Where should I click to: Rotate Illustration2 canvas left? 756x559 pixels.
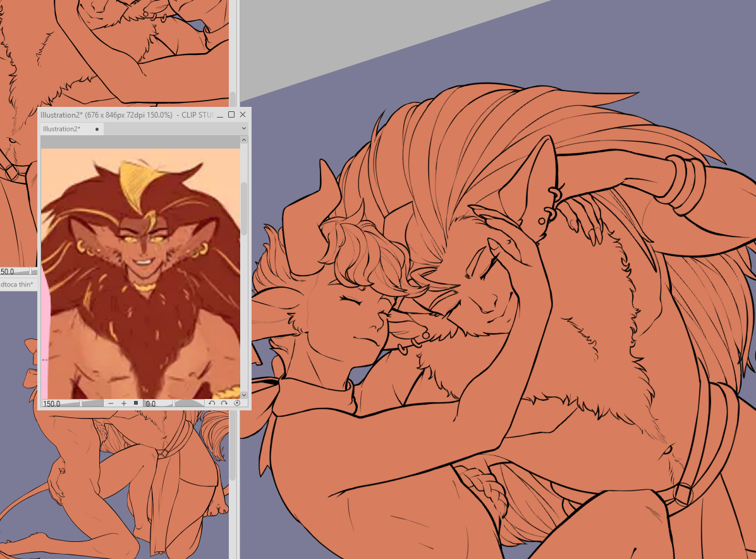tap(212, 403)
